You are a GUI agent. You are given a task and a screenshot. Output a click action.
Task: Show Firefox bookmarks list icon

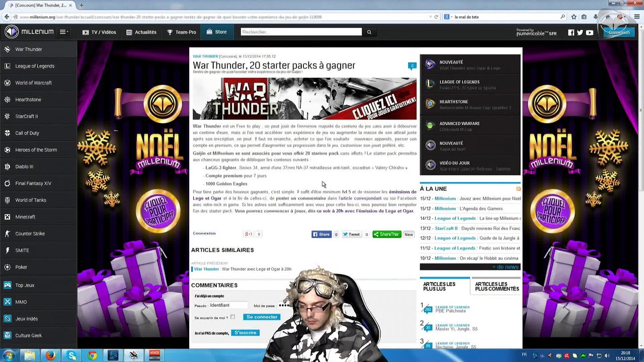tap(584, 17)
